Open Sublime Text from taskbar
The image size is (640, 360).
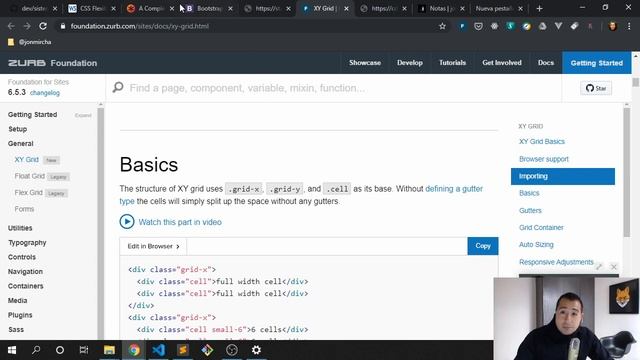pos(183,350)
